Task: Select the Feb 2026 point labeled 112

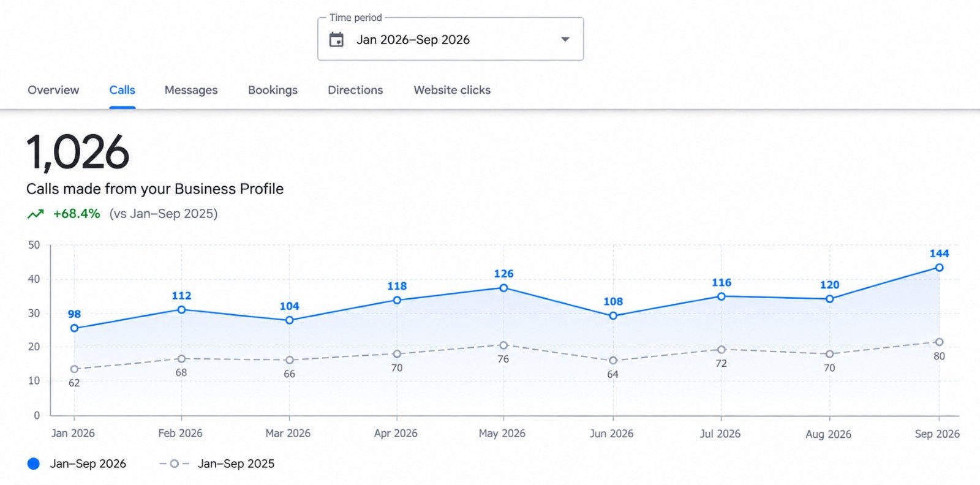Action: (x=181, y=310)
